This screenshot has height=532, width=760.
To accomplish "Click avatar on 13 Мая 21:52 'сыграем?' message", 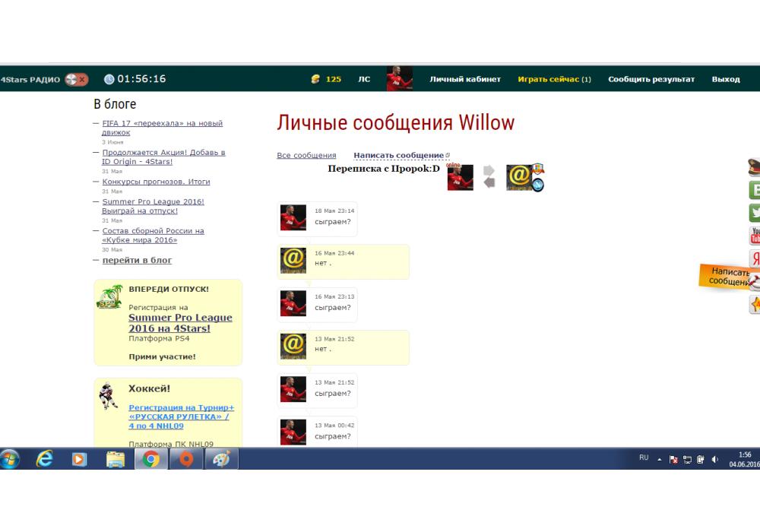I will pos(293,389).
